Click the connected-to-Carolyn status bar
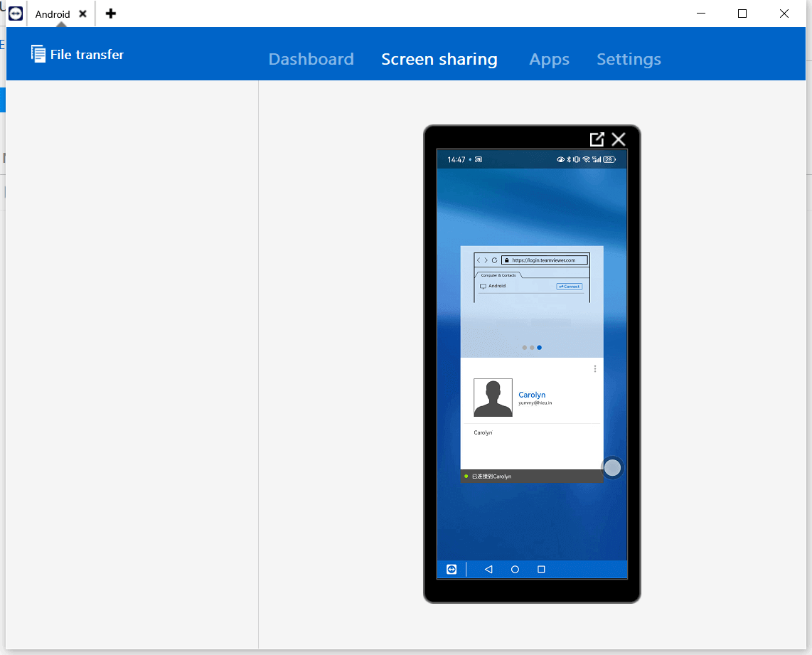 point(532,476)
